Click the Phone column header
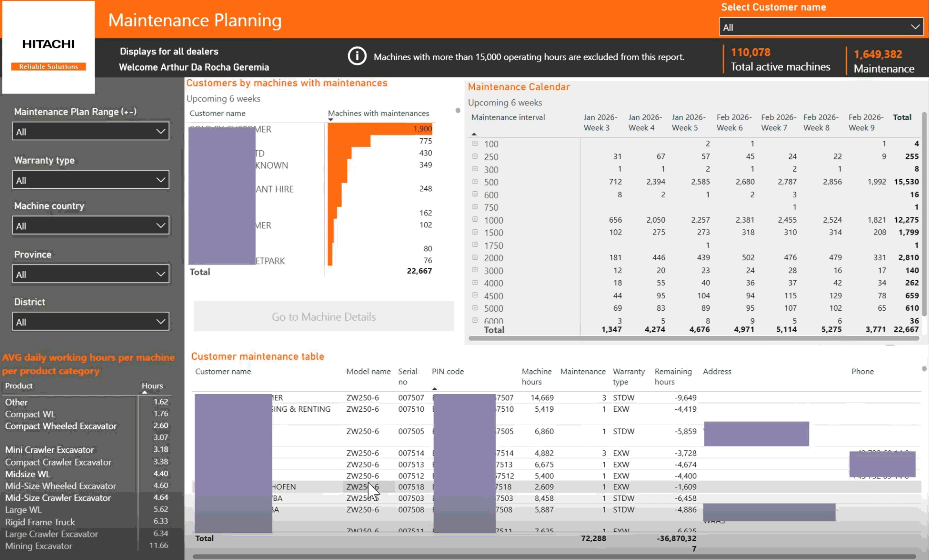The height and width of the screenshot is (560, 929). pyautogui.click(x=862, y=372)
